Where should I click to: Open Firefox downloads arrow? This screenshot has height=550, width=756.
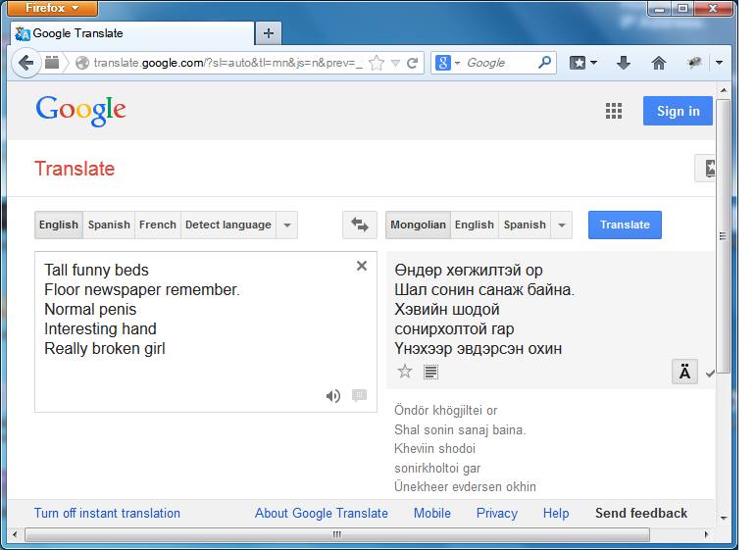coord(624,63)
